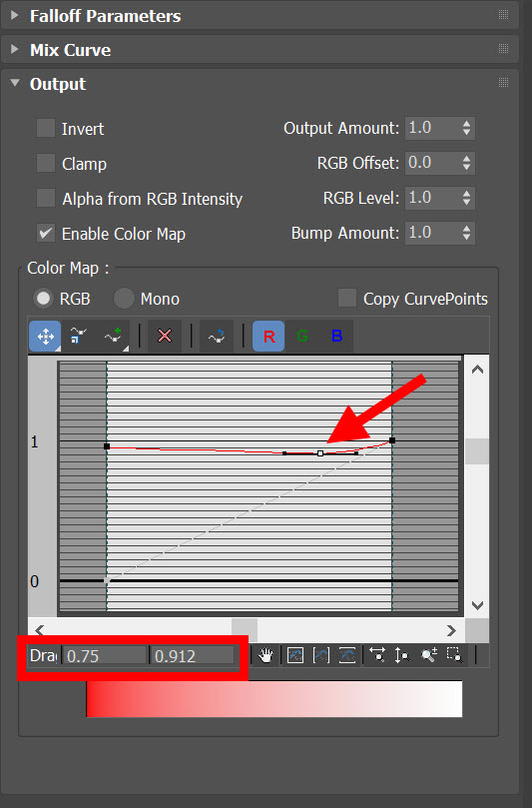Image resolution: width=532 pixels, height=808 pixels.
Task: Click the Falloff Parameters rollout grip icon
Action: coord(504,15)
